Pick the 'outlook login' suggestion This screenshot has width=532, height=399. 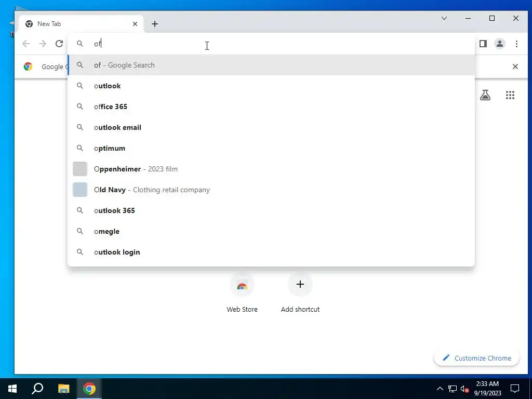pos(271,252)
